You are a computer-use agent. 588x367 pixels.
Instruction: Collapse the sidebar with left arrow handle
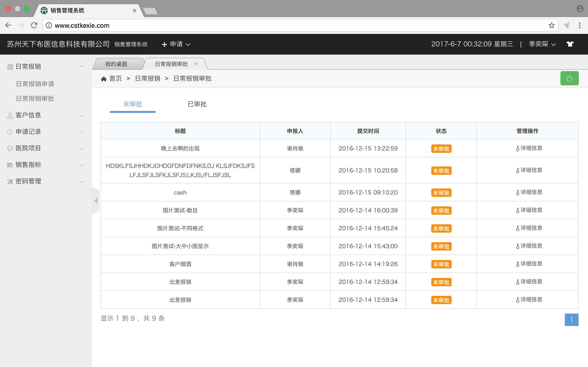click(96, 201)
